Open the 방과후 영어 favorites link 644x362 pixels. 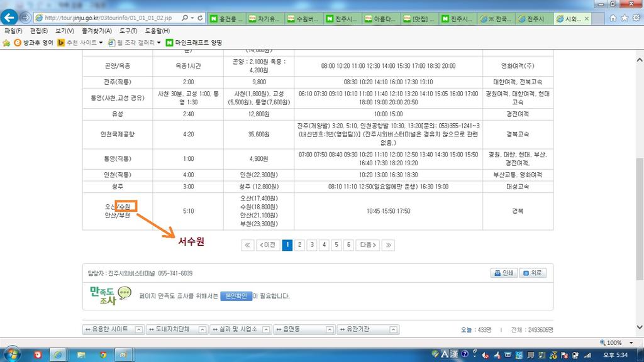[x=34, y=43]
